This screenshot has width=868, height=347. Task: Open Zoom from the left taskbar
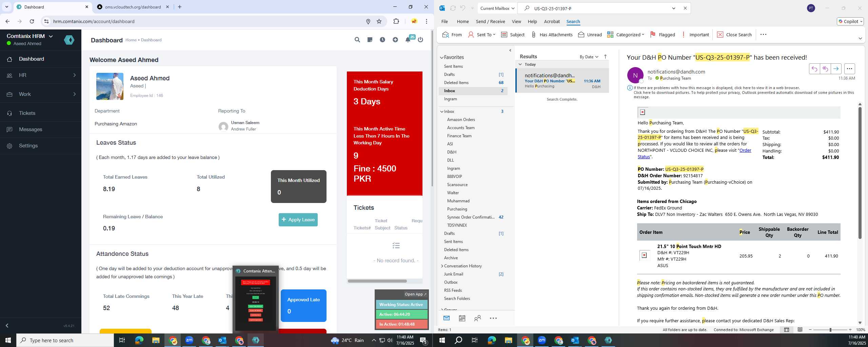pos(189,340)
